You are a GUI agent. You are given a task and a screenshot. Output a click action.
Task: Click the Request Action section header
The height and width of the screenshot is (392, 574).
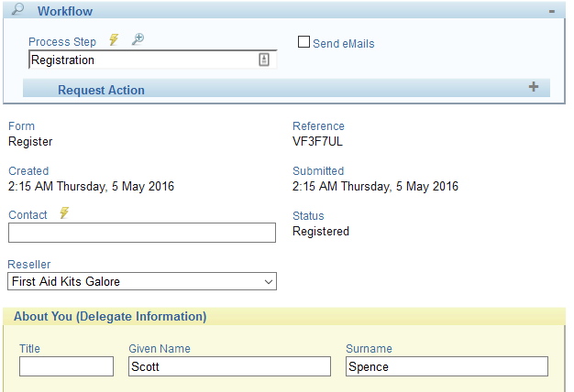[101, 90]
